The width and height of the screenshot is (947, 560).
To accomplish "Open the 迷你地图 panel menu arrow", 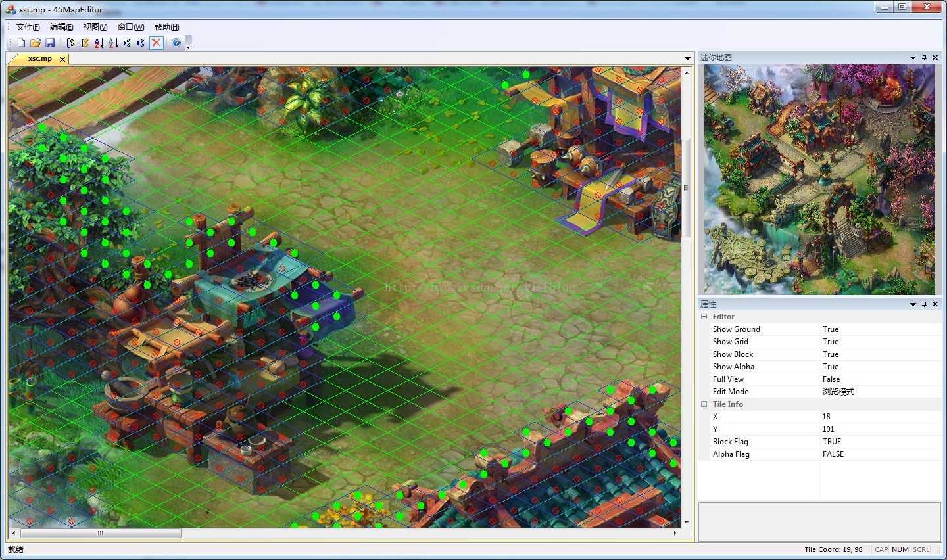I will [913, 58].
